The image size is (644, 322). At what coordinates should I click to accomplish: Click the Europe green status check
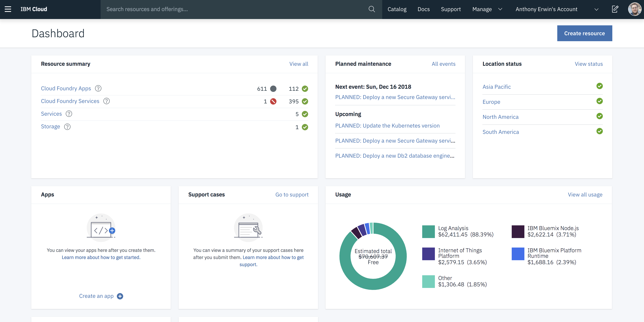pyautogui.click(x=599, y=101)
